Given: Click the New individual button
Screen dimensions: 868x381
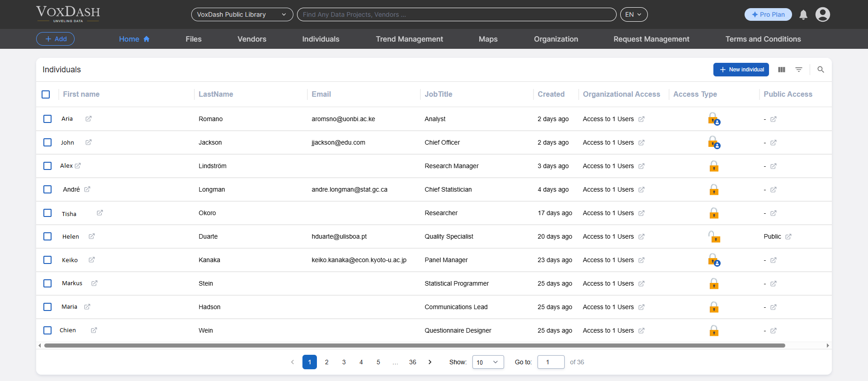Looking at the screenshot, I should (x=741, y=70).
